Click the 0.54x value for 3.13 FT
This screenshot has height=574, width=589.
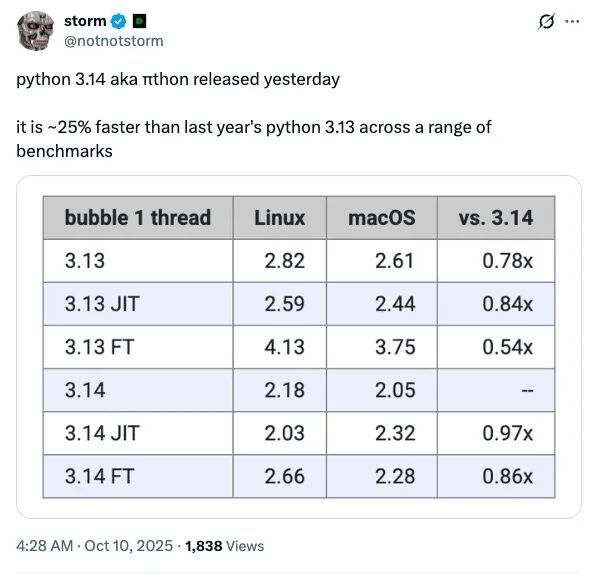tap(507, 347)
